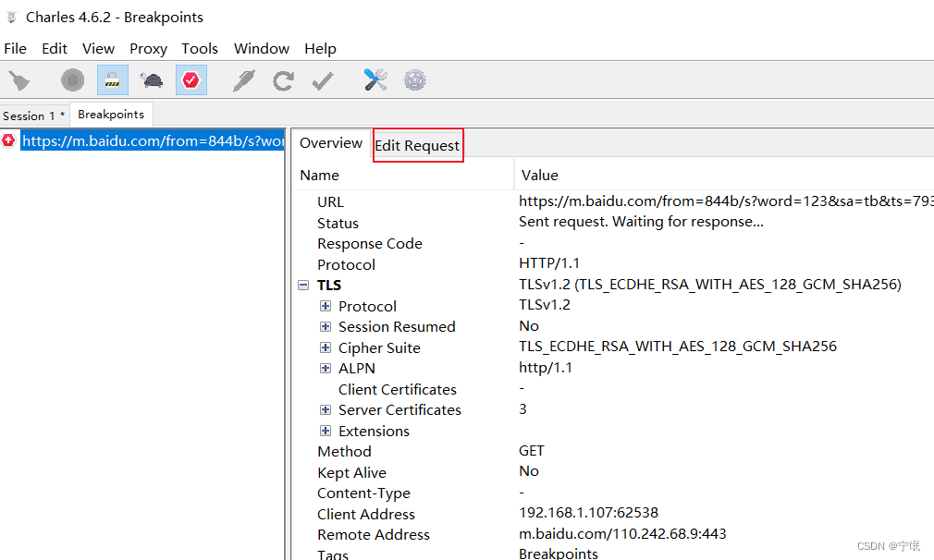The width and height of the screenshot is (934, 560).
Task: Click the TLS_ECDHE_RSA cipher suite value
Action: coord(678,347)
